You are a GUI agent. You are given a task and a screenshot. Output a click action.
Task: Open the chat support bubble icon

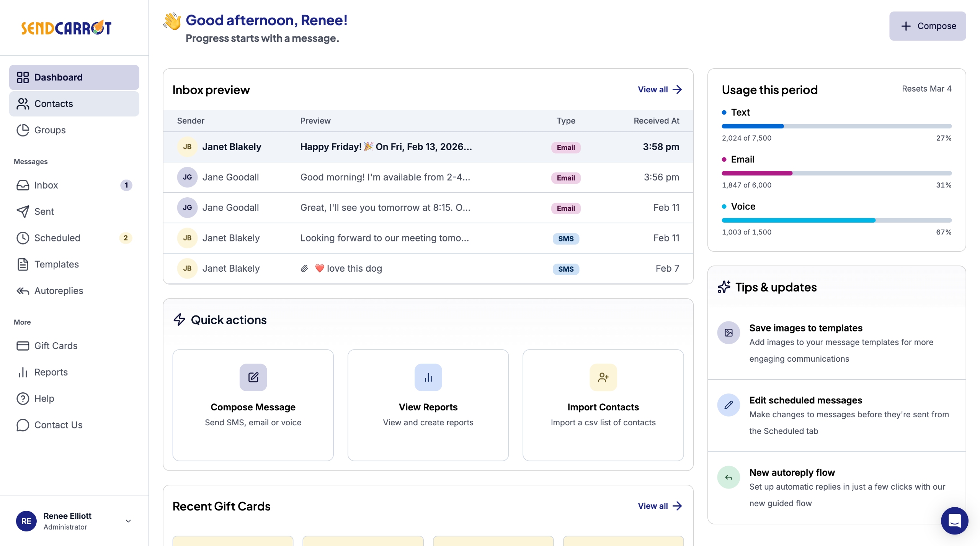pyautogui.click(x=954, y=520)
